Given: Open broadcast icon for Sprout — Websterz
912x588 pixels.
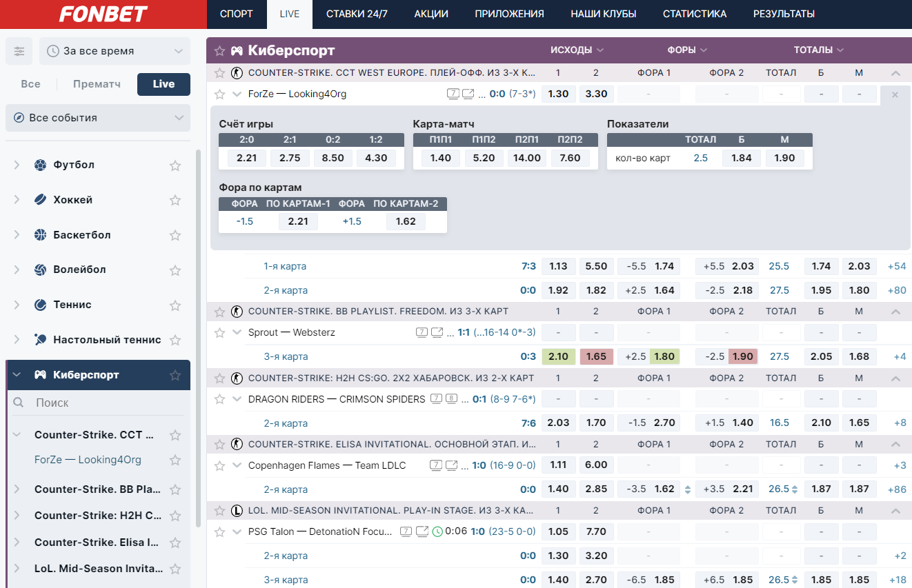Looking at the screenshot, I should (x=437, y=332).
